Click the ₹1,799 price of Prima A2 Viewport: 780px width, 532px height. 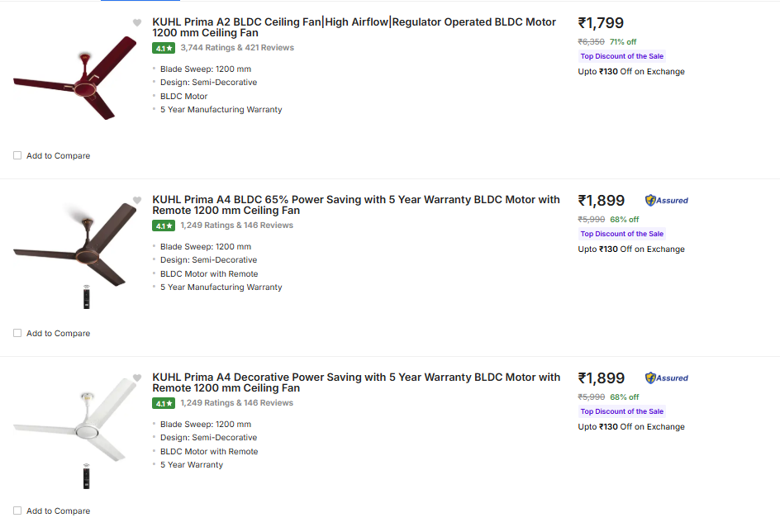pos(601,23)
